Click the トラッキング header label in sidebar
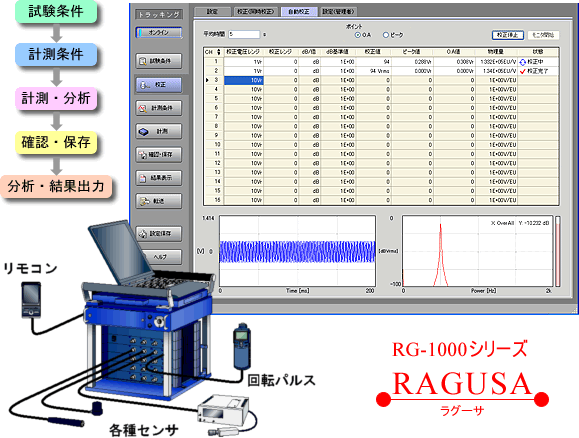 point(159,15)
